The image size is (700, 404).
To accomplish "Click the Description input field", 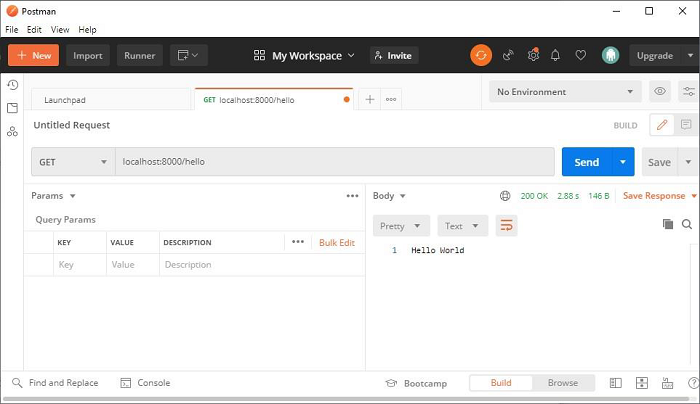I will pos(262,265).
